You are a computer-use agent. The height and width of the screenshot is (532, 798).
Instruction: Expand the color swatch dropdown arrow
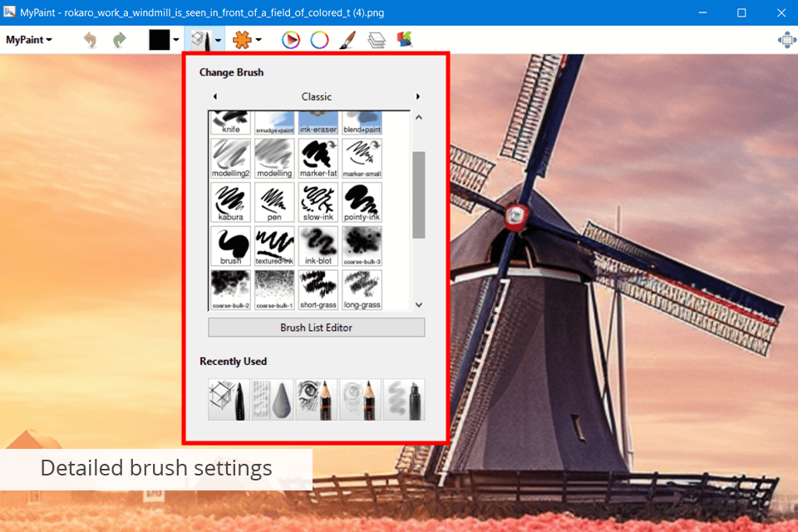coord(176,40)
